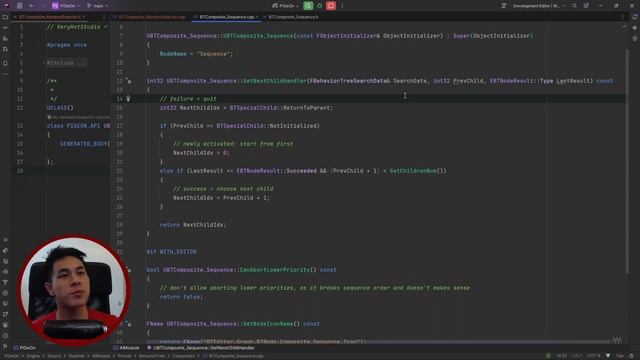640x360 pixels.
Task: Click the Build solution icon
Action: click(504, 6)
